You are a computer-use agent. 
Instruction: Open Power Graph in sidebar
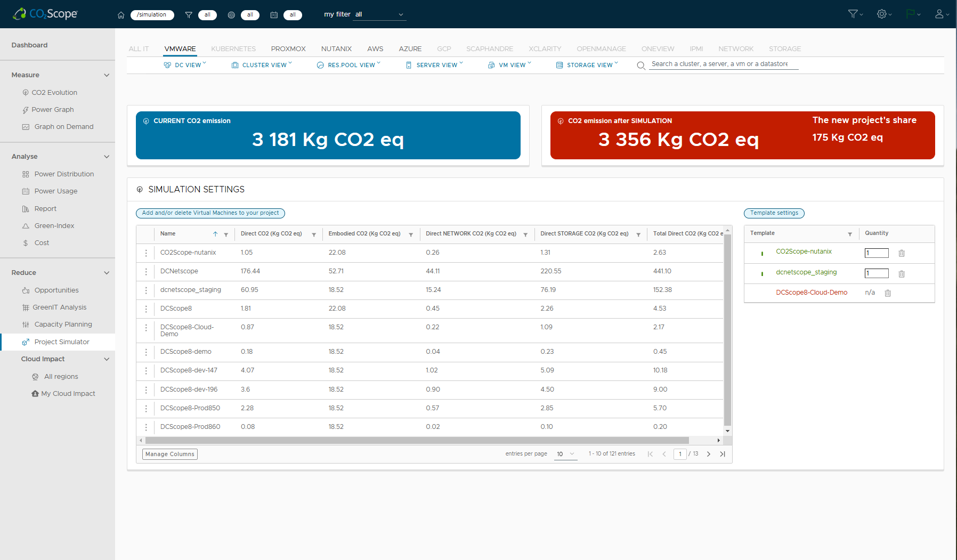[x=52, y=110]
